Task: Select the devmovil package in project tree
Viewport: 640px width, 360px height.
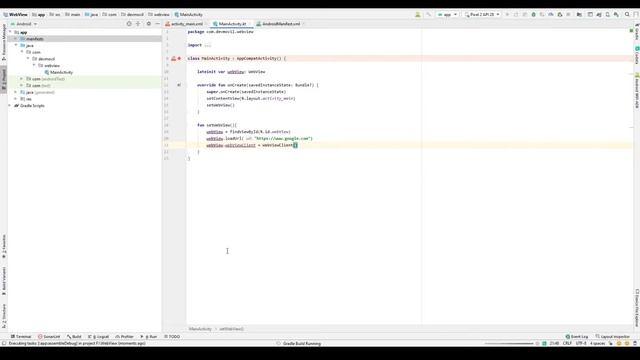Action: pos(44,59)
